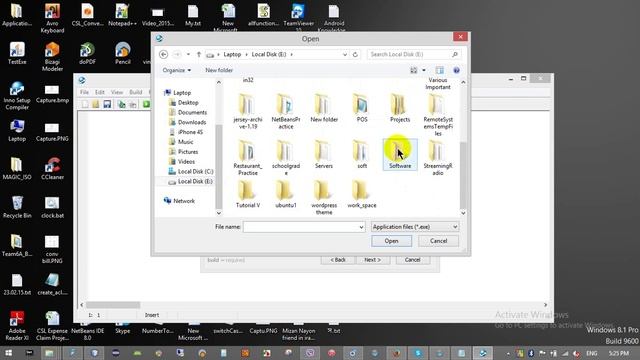This screenshot has width=640, height=360.
Task: Go up one folder level
Action: tap(199, 54)
